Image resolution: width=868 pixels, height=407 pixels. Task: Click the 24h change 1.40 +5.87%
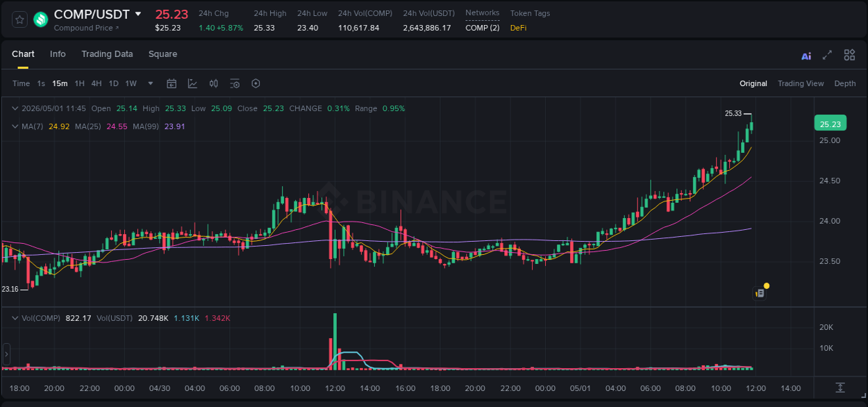221,28
